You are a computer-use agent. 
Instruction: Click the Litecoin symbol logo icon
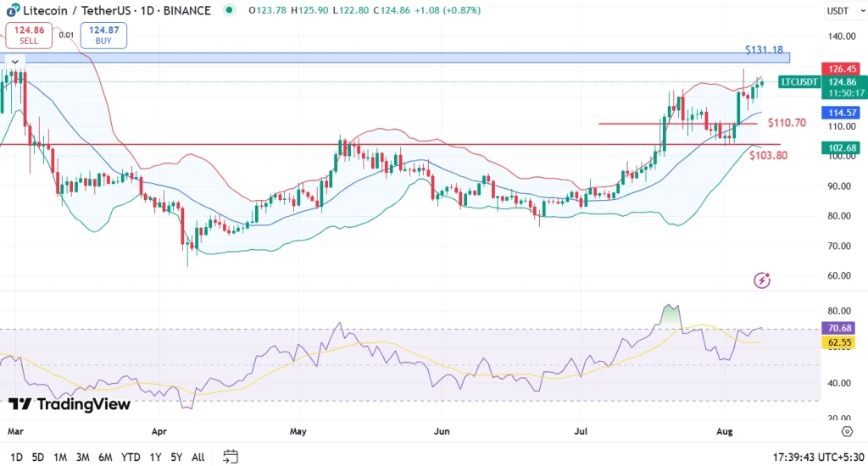coord(14,10)
